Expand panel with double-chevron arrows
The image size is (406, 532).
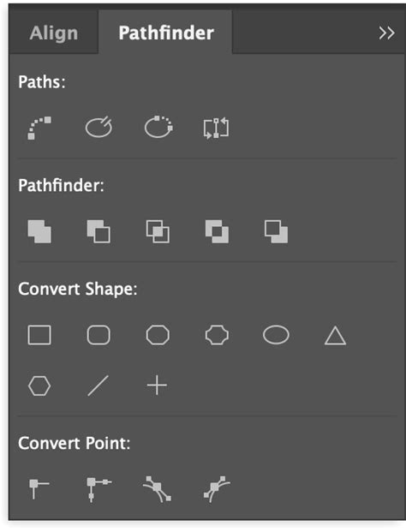point(386,33)
